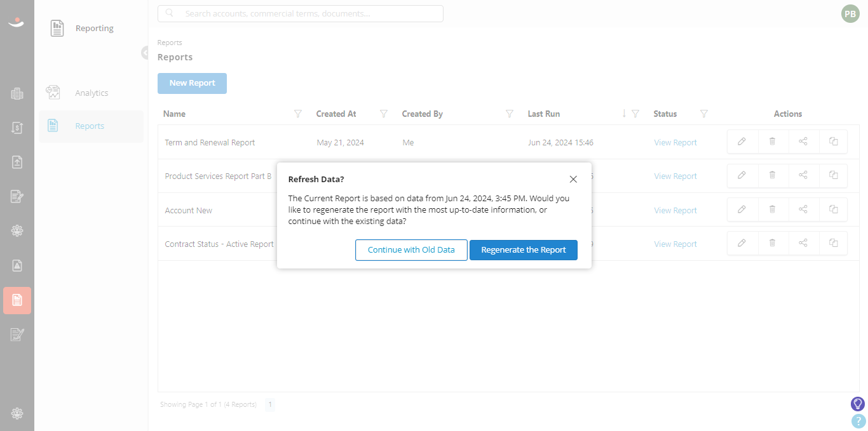Duplicate Contract Status - Active Report
This screenshot has height=431, width=868.
(x=834, y=243)
